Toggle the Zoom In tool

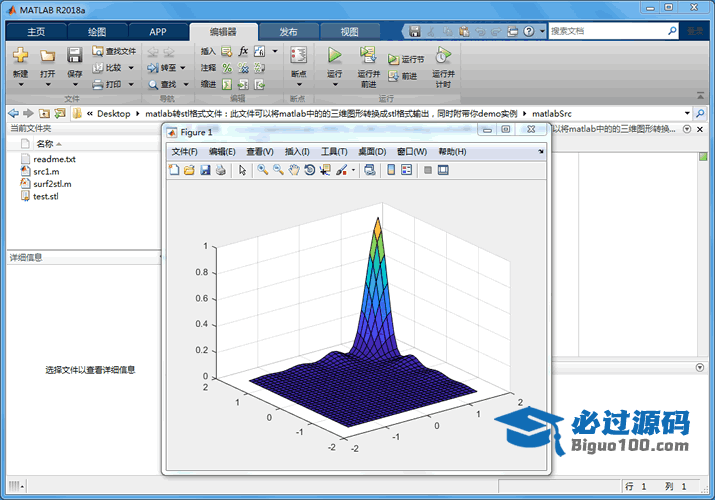[x=263, y=170]
